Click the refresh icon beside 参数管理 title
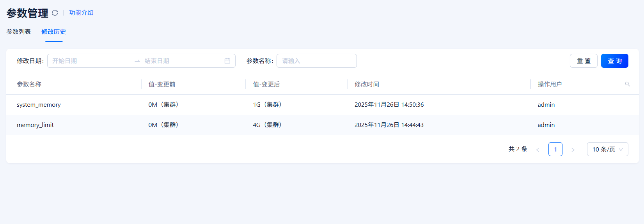Image resolution: width=644 pixels, height=224 pixels. click(x=55, y=13)
